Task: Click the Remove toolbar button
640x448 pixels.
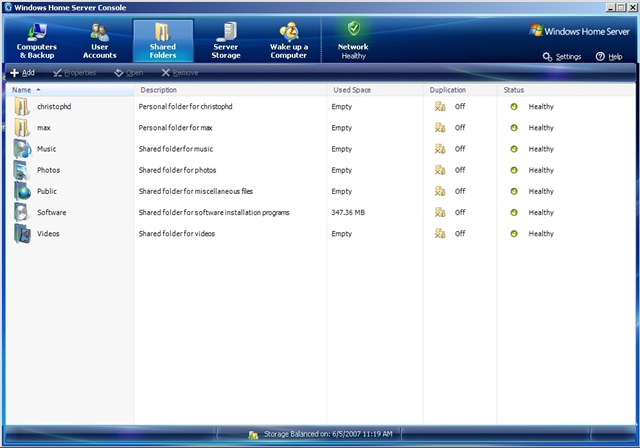Action: pos(180,73)
